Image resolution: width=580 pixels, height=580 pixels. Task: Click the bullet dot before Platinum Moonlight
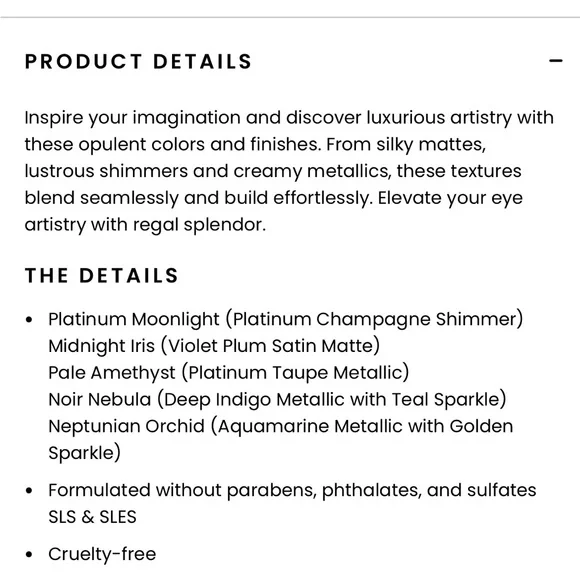pyautogui.click(x=29, y=320)
